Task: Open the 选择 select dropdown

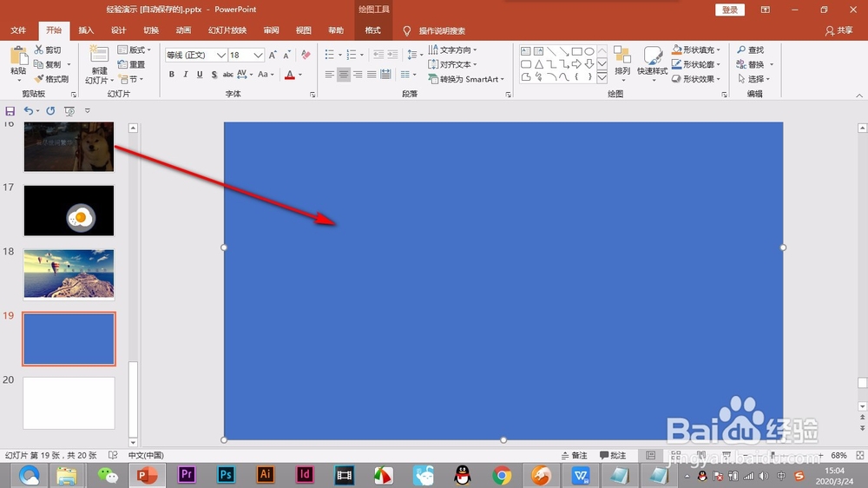Action: pos(754,79)
